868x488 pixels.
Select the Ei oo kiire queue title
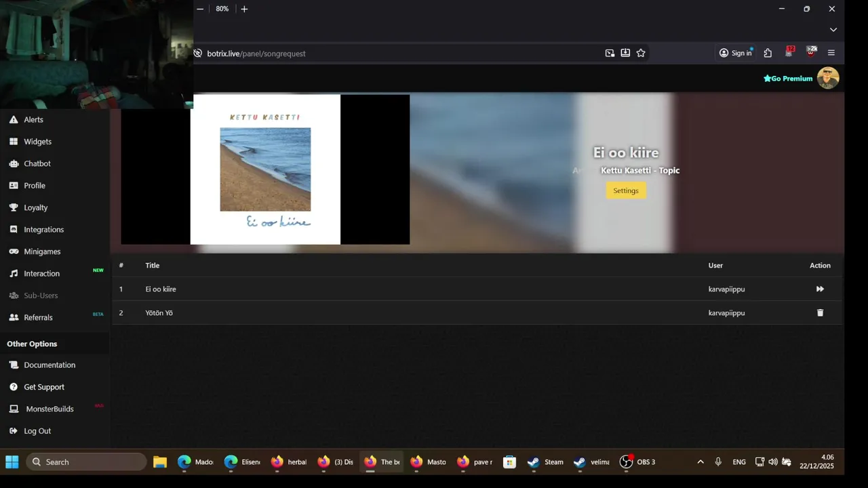point(161,289)
